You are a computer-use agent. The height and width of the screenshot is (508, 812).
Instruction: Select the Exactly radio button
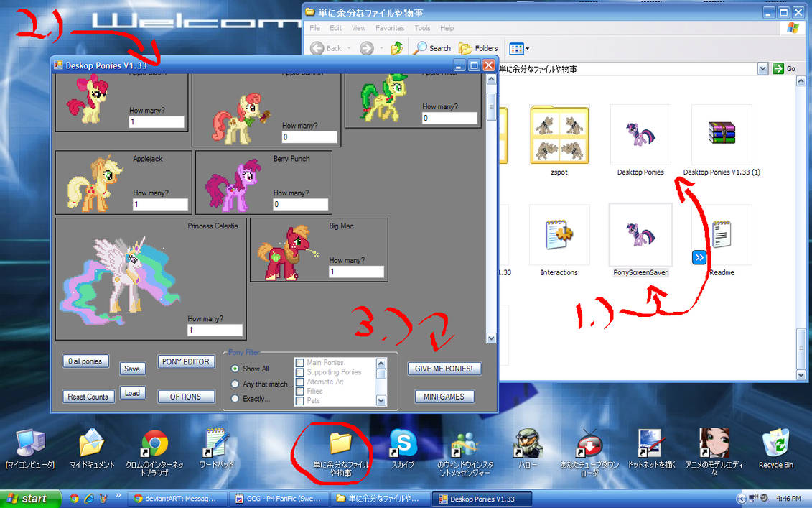[235, 398]
